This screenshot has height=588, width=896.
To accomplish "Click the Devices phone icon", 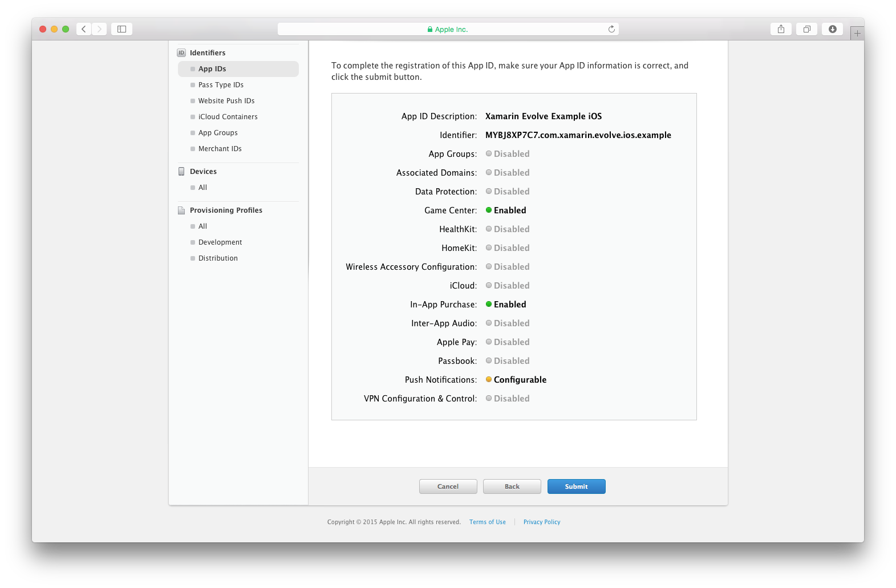I will [x=181, y=172].
